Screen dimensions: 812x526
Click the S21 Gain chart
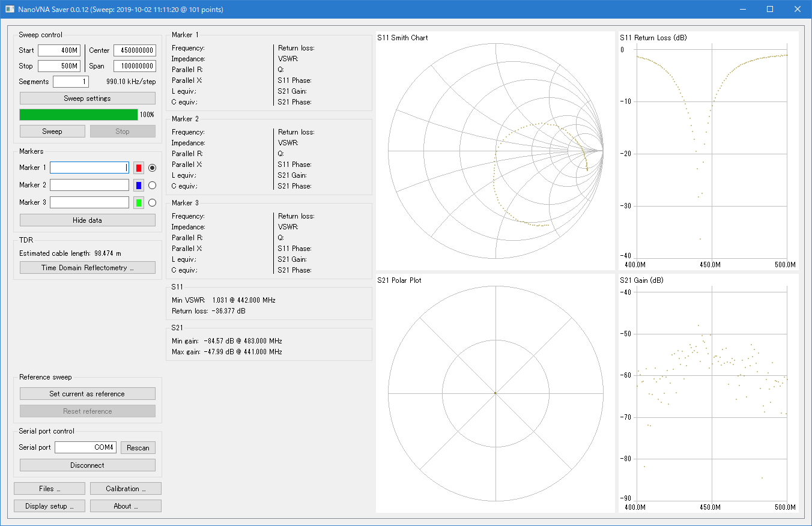click(x=709, y=393)
